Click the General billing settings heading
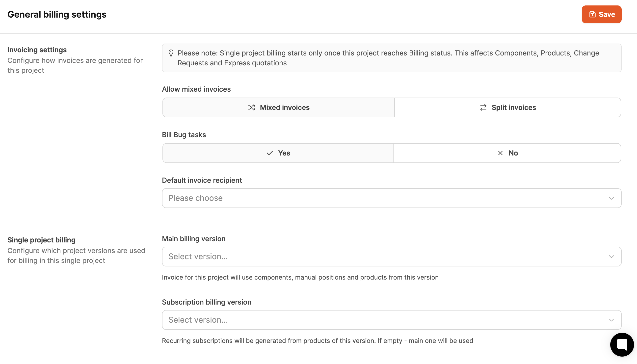This screenshot has width=637, height=364. [57, 15]
